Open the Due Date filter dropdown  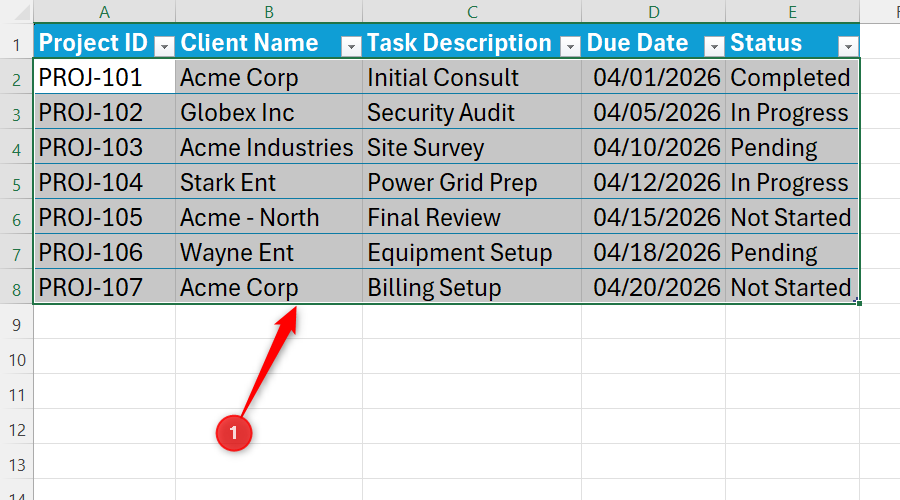[714, 46]
